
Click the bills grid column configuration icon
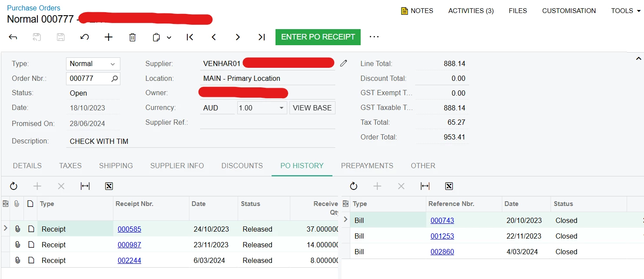345,204
